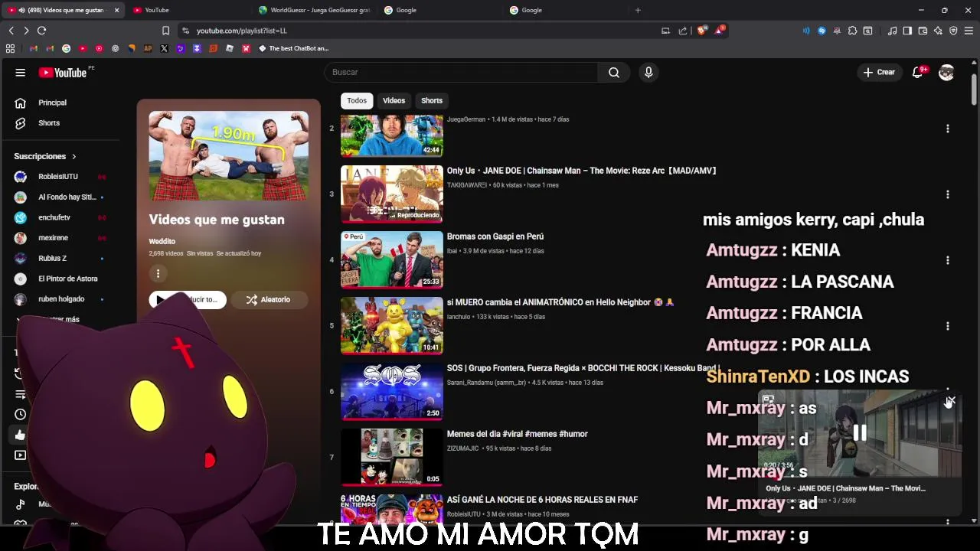
Task: Go back with the browser back arrow
Action: (x=11, y=31)
